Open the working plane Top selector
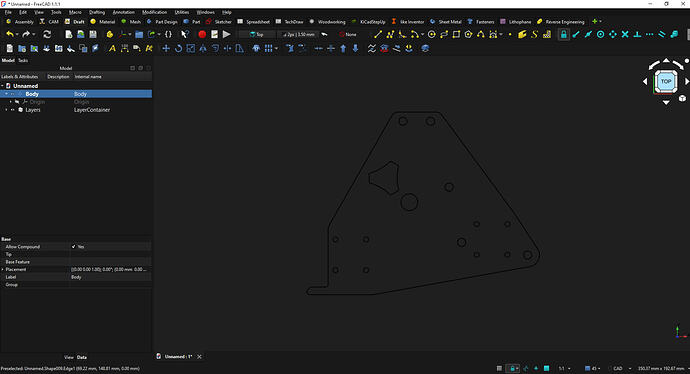This screenshot has width=690, height=374. (257, 34)
